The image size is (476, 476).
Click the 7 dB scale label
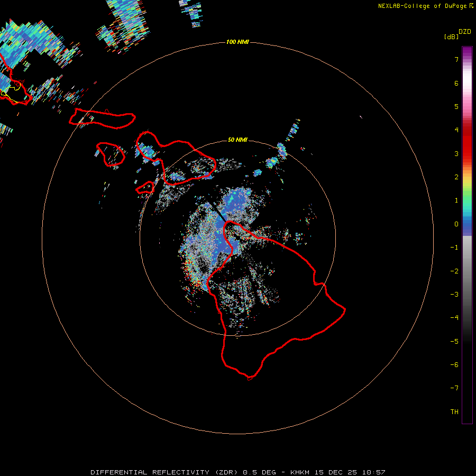pos(456,59)
